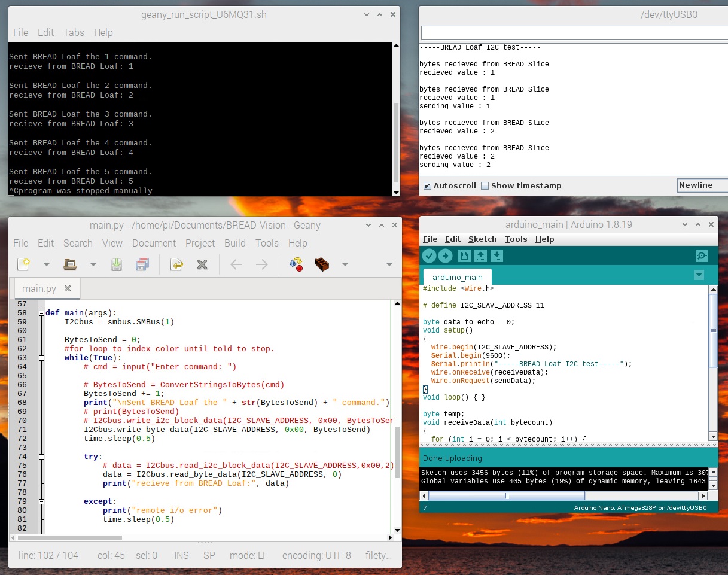Screen dimensions: 728x575
Task: Create a new file in Geany toolbar
Action: [23, 264]
